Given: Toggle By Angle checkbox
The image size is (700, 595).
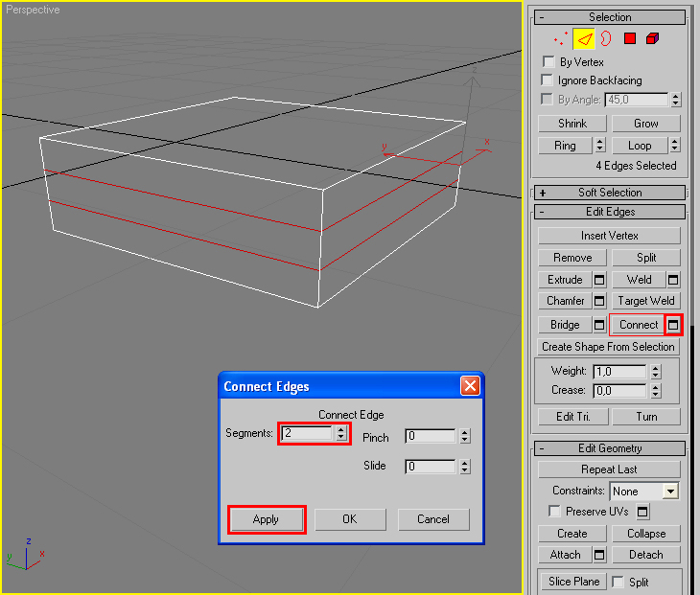Looking at the screenshot, I should pos(547,99).
